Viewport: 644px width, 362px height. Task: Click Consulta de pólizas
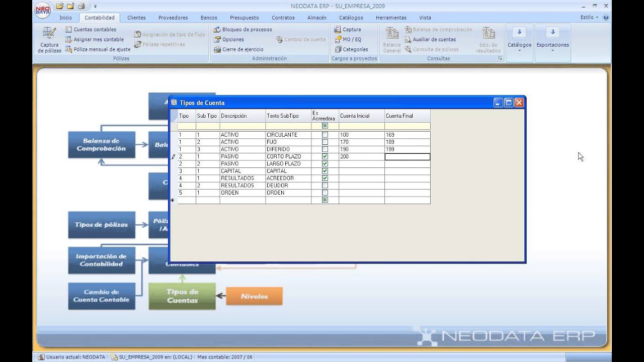pos(432,49)
